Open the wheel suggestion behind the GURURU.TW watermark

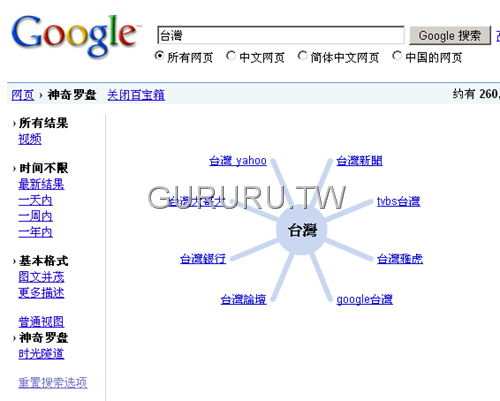197,201
